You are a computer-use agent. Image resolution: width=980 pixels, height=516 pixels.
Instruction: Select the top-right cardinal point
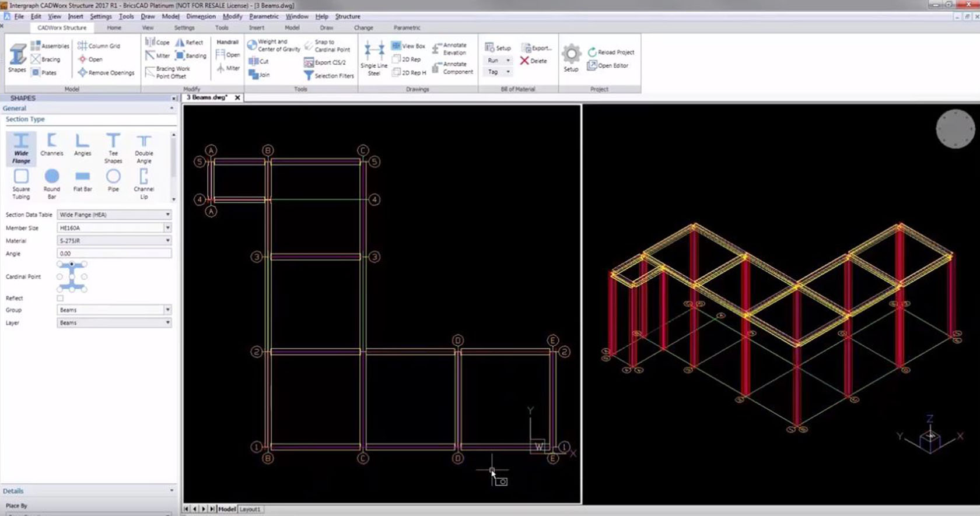tap(85, 264)
